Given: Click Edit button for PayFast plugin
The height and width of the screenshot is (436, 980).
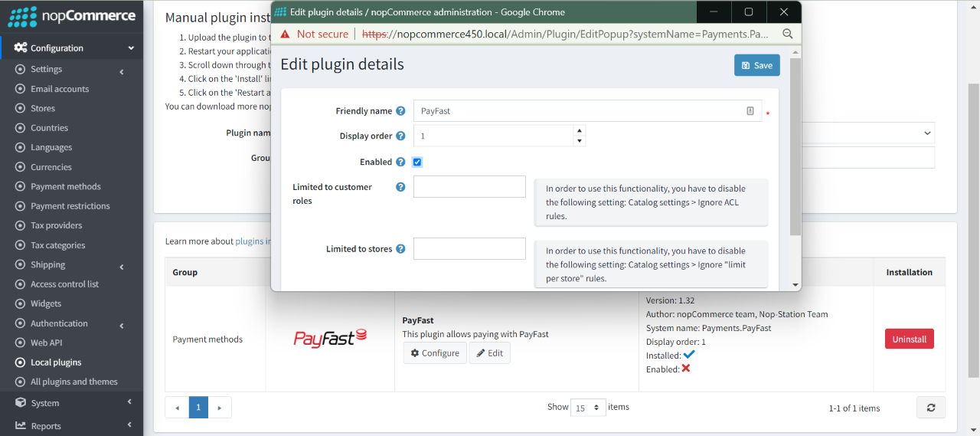Looking at the screenshot, I should coord(490,353).
